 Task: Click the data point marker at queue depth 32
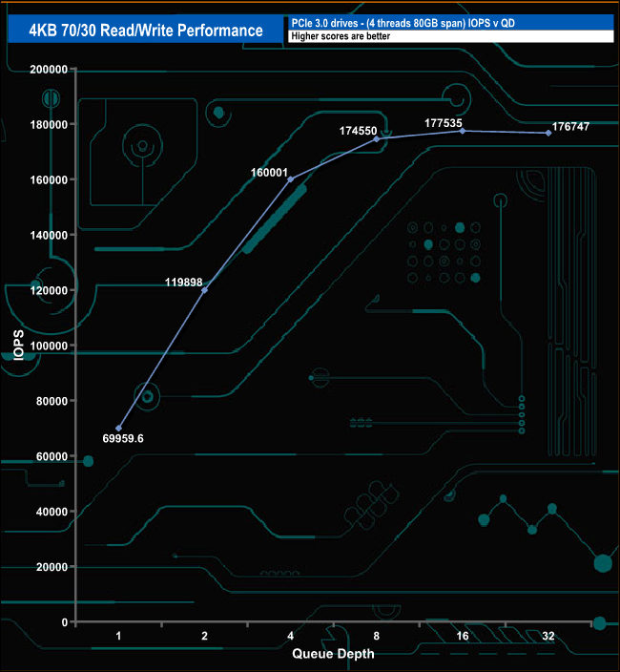pos(548,133)
